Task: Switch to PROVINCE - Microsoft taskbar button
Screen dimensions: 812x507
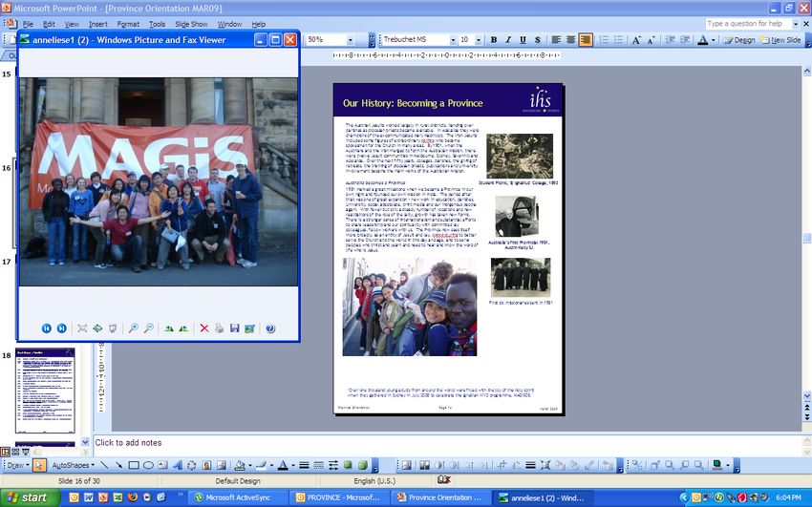Action: pos(339,497)
